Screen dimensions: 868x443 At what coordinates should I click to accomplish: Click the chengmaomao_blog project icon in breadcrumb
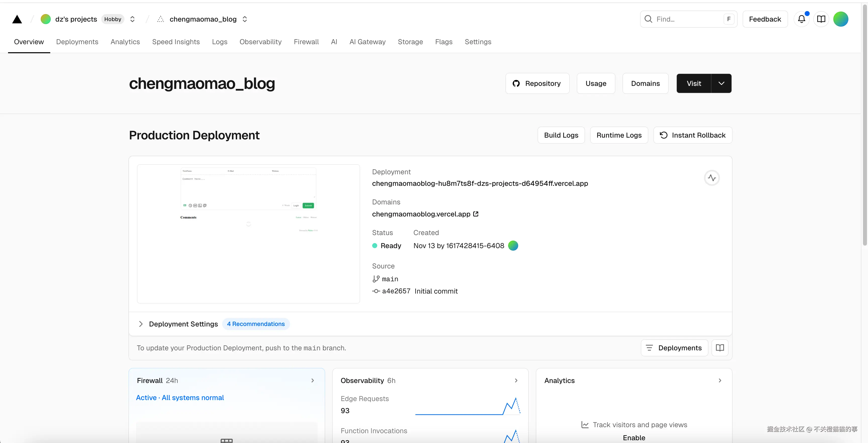pyautogui.click(x=160, y=19)
